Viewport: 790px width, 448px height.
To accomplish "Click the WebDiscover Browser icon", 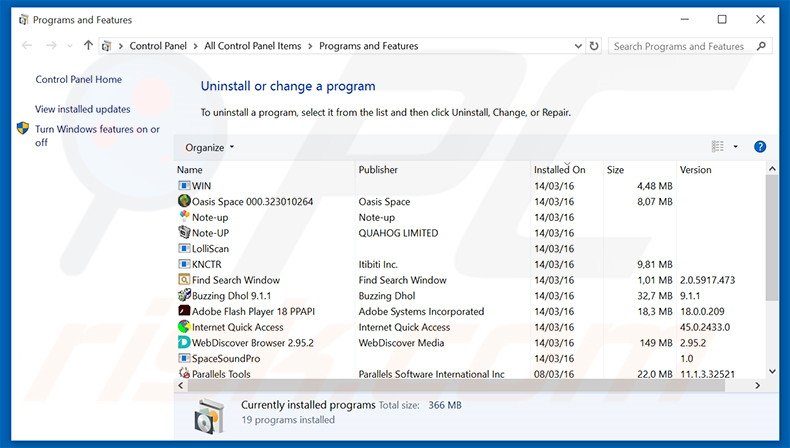I will (x=184, y=342).
